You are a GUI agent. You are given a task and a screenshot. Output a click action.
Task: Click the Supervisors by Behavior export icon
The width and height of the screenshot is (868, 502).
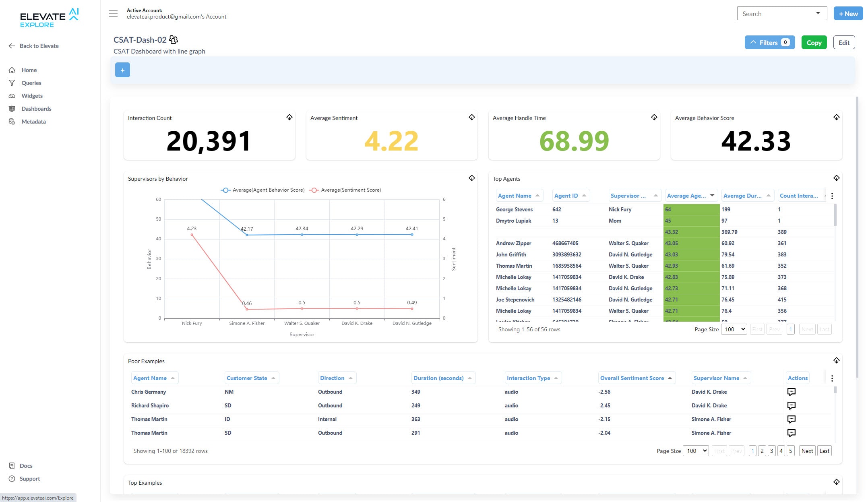click(x=472, y=178)
